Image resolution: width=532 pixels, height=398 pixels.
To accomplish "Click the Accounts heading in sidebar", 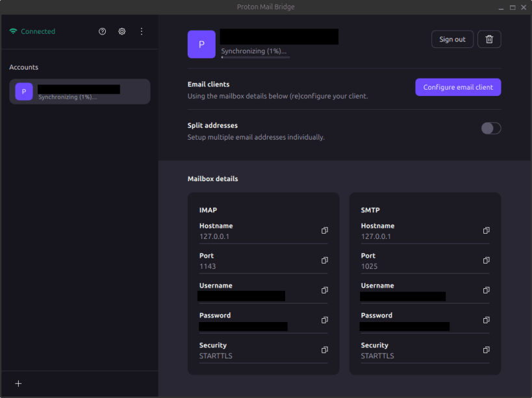I will 24,67.
